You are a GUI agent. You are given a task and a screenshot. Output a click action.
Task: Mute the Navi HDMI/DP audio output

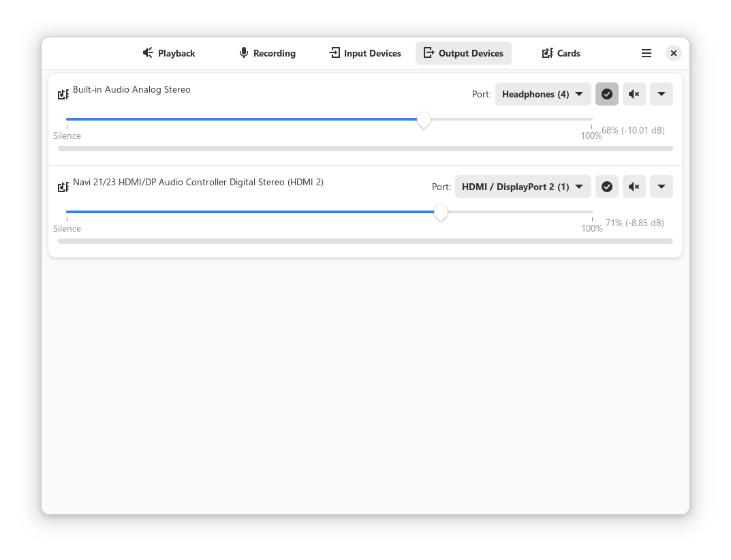tap(634, 187)
